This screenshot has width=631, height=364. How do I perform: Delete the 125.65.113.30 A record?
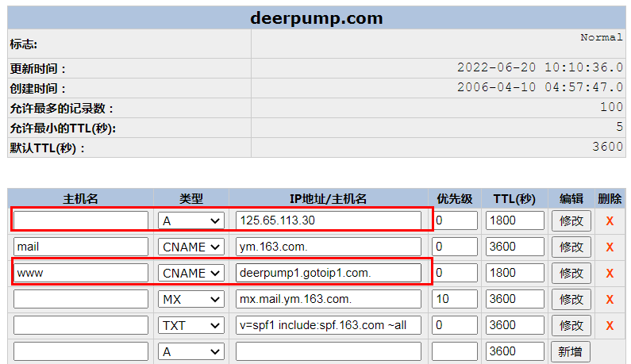[610, 221]
